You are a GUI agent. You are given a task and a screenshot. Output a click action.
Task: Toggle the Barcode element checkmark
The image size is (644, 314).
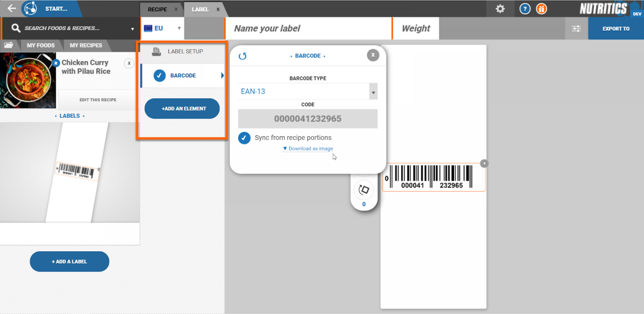(159, 76)
